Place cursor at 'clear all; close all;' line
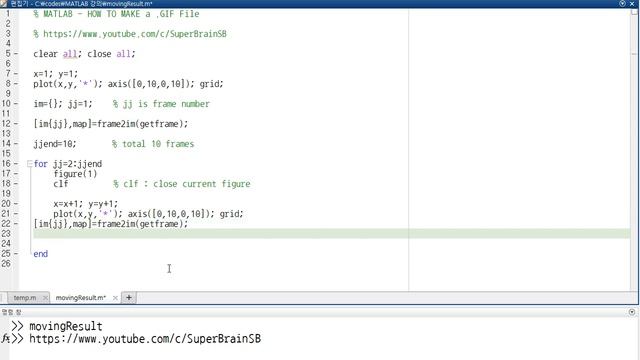Screen dimensions: 640x360 [x=84, y=54]
